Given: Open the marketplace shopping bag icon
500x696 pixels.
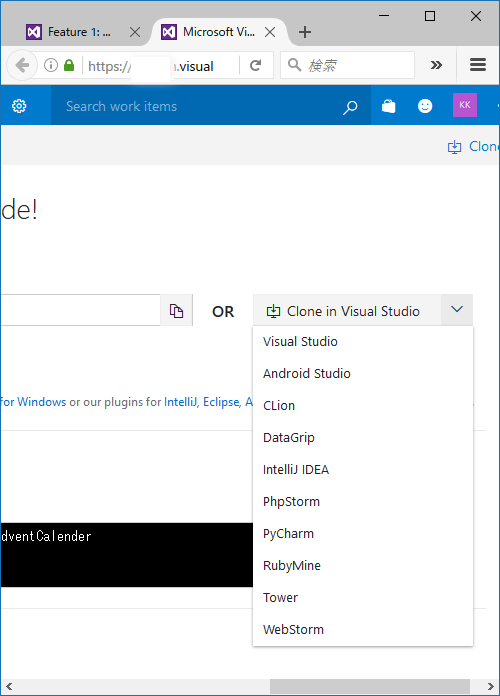Looking at the screenshot, I should [389, 106].
